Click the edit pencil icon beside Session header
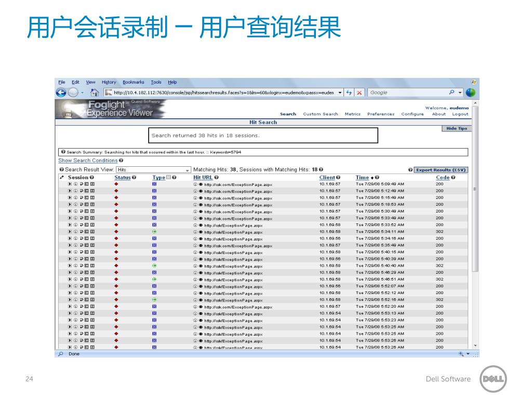This screenshot has width=532, height=399. click(62, 178)
